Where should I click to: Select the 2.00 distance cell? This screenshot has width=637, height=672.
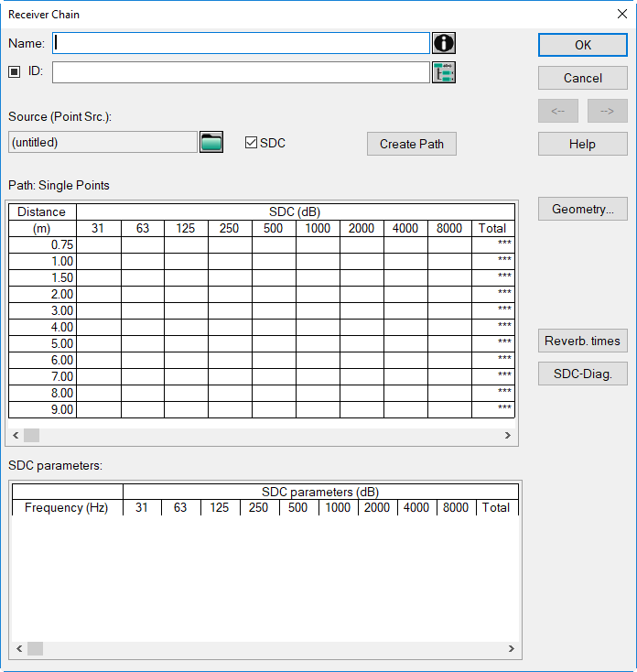tap(42, 295)
